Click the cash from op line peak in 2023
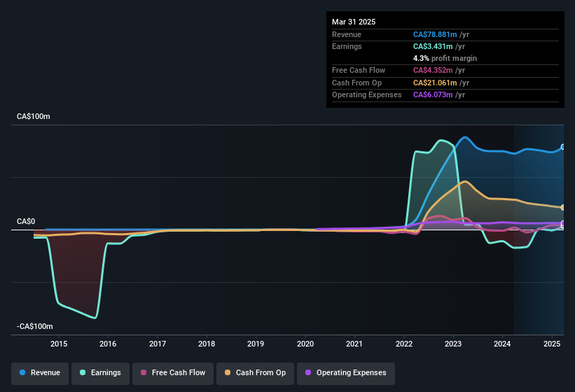Viewport: 575px width, 392px height. (x=465, y=181)
